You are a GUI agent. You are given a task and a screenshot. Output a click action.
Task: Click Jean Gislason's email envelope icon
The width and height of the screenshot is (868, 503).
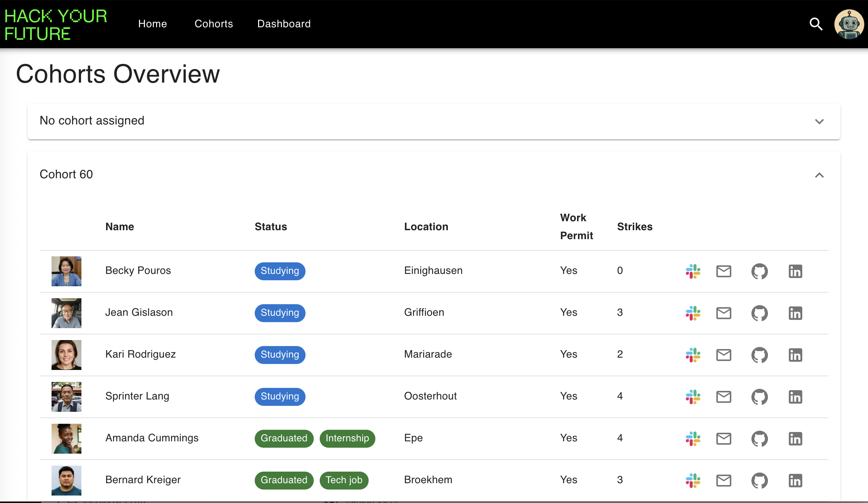click(723, 313)
